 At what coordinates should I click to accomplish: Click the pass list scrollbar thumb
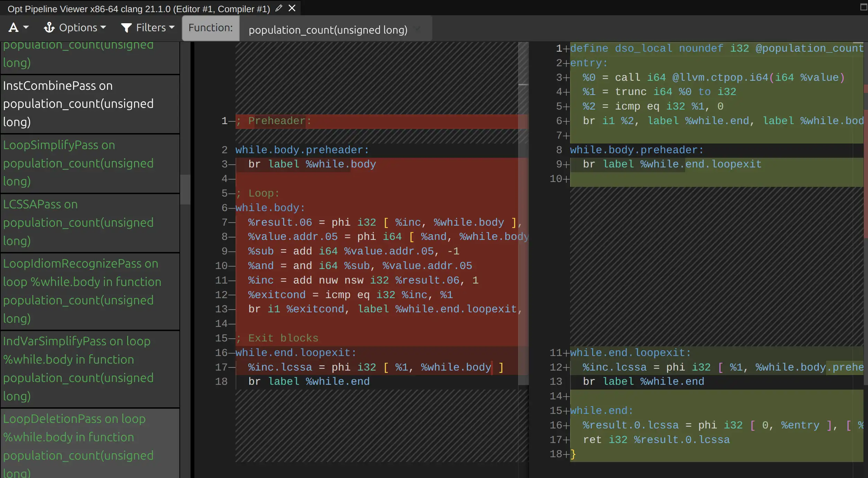185,189
